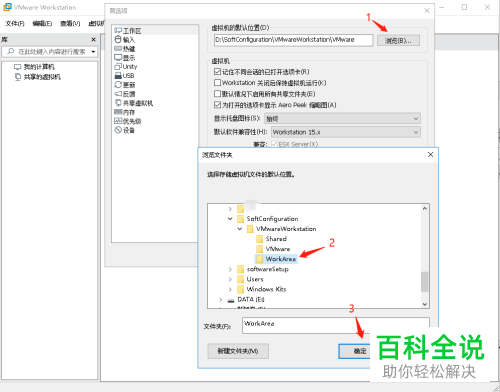This screenshot has width=500, height=392.
Task: Click the search magnifier icon in library
Action: [11, 51]
